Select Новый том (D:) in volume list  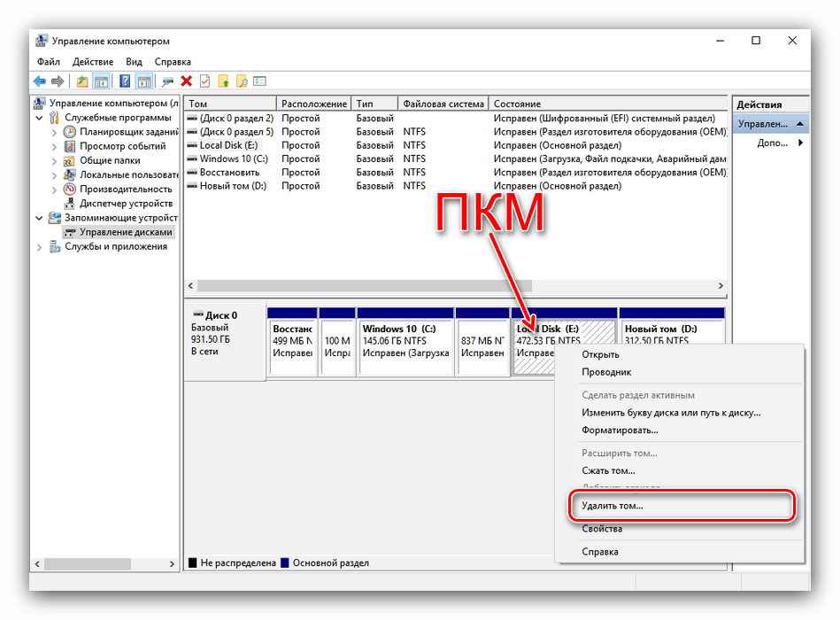tap(456, 186)
